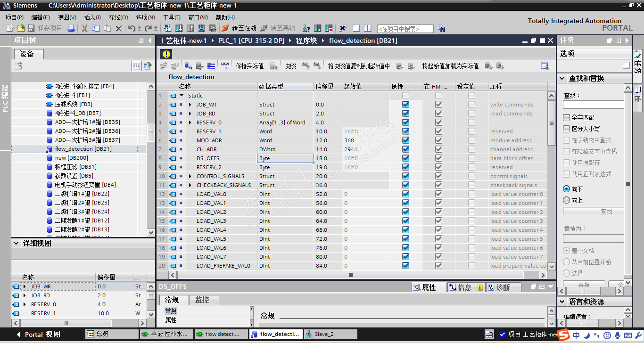Expand all rows icon in DB toolbar
Screen dimensions: 644x343
211,66
